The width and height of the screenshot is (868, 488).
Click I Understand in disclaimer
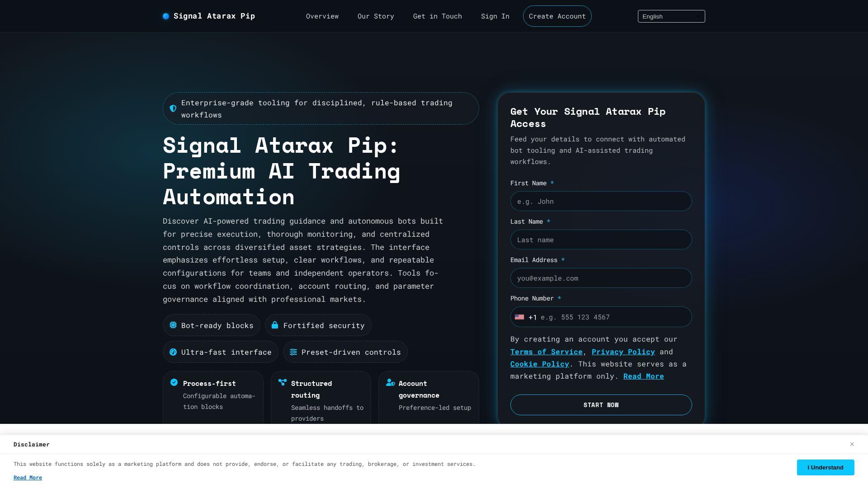tap(825, 467)
